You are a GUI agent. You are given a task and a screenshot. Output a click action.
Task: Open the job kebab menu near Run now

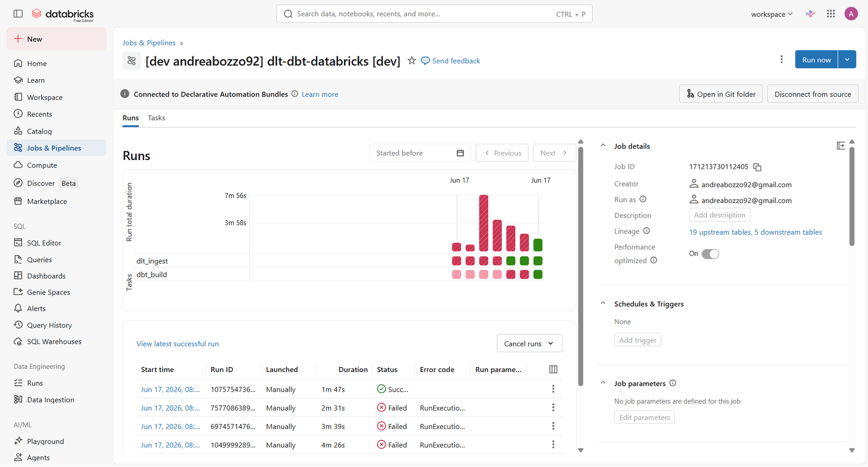coord(781,59)
